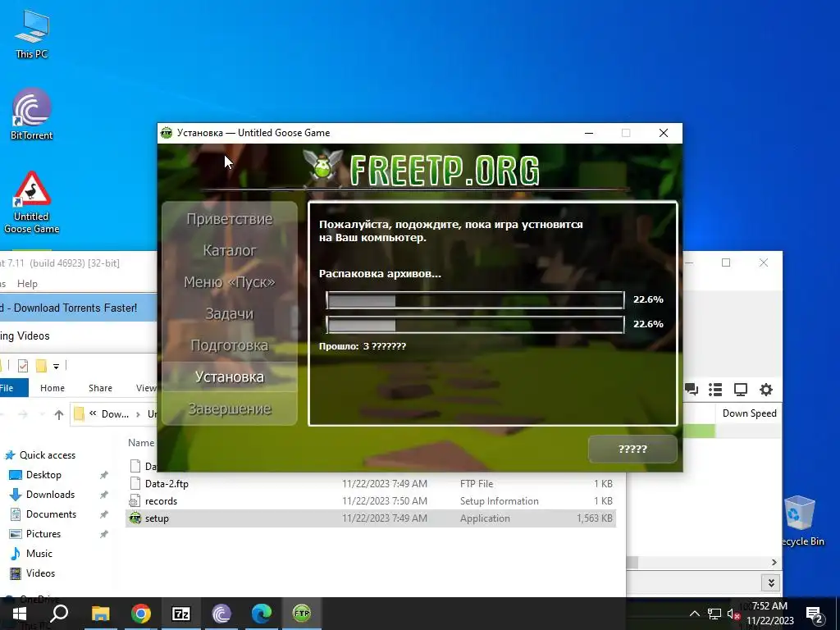Switch to BitTorrent taskbar icon
This screenshot has height=630, width=840.
[x=221, y=614]
